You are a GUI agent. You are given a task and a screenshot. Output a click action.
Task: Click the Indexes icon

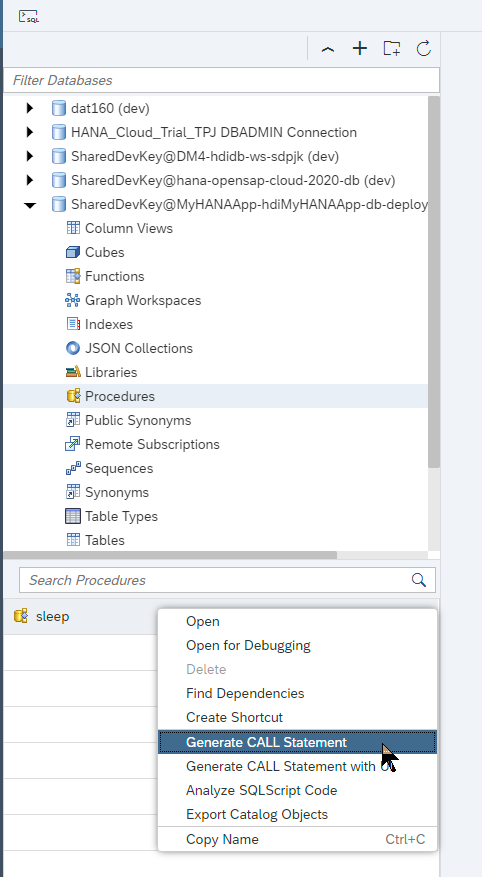pyautogui.click(x=73, y=324)
